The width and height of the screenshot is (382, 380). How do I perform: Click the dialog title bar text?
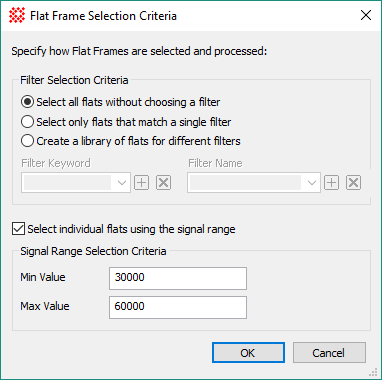pyautogui.click(x=103, y=16)
